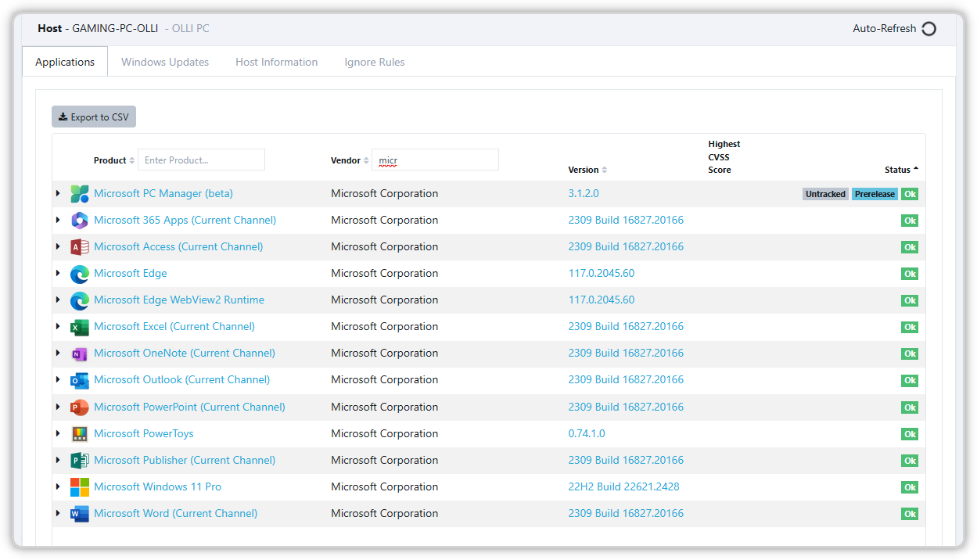The image size is (977, 560).
Task: Click Microsoft Corporation in the Edge row
Action: pyautogui.click(x=384, y=273)
